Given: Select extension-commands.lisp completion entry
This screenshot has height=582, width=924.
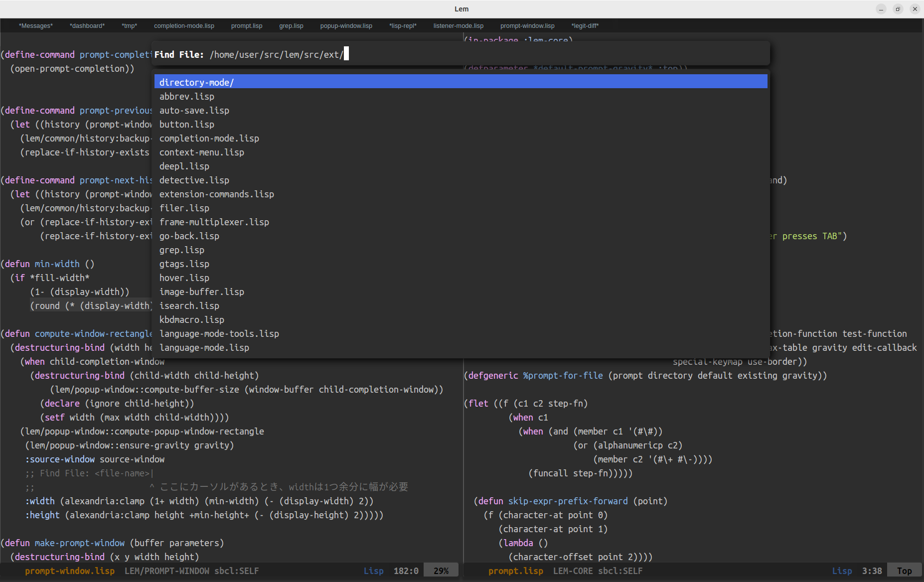Looking at the screenshot, I should pyautogui.click(x=216, y=194).
